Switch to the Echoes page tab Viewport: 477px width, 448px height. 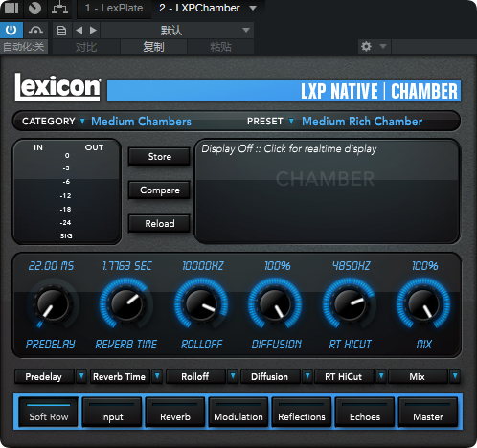[365, 412]
